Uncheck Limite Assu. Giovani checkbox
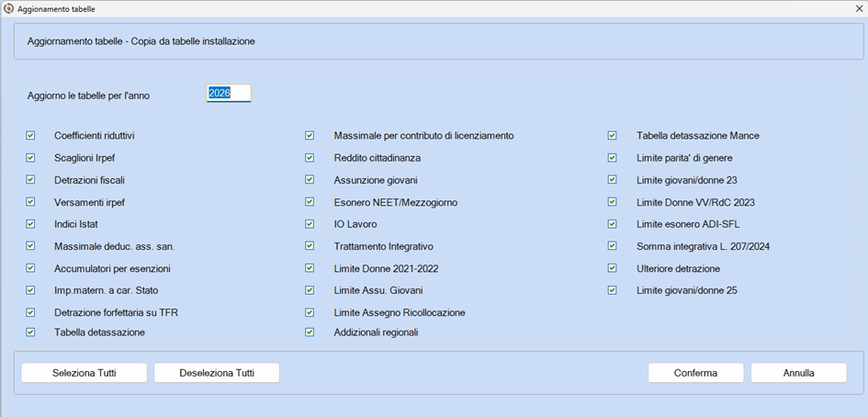Screen dimensions: 868x417 (310, 289)
